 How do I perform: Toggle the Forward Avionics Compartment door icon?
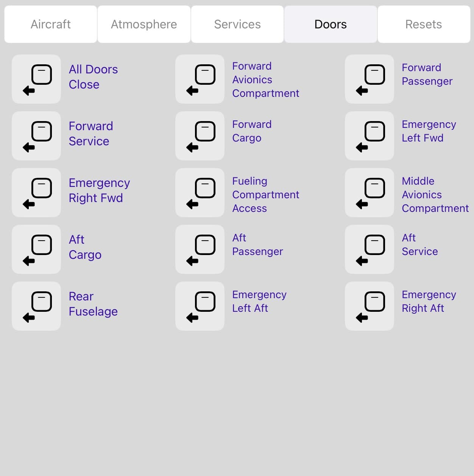click(200, 79)
